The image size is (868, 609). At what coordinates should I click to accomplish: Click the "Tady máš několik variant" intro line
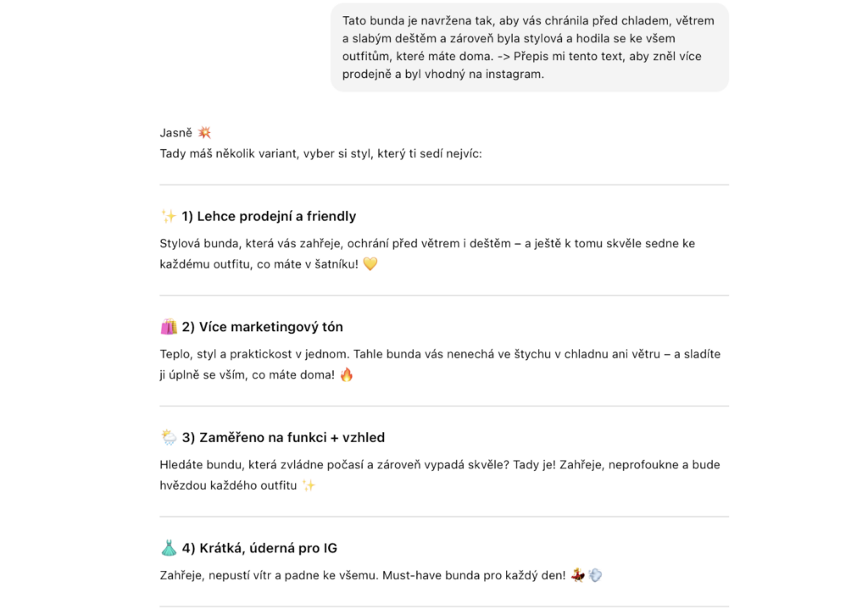(320, 153)
